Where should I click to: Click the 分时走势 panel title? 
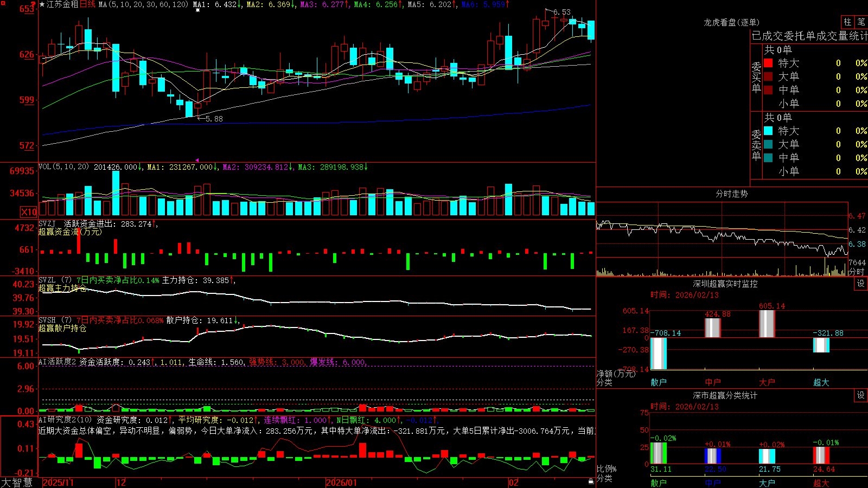[x=731, y=194]
